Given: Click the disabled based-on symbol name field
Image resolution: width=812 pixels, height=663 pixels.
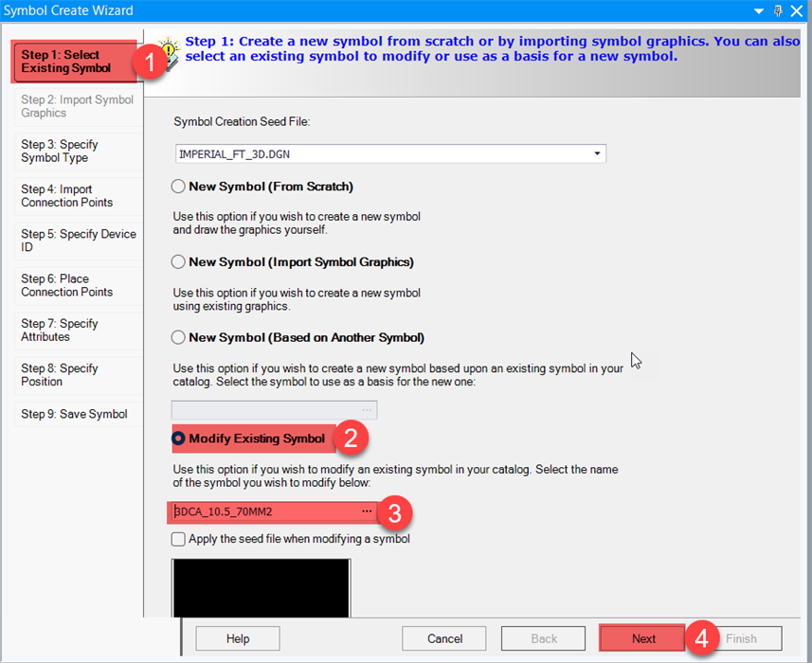Looking at the screenshot, I should point(274,410).
